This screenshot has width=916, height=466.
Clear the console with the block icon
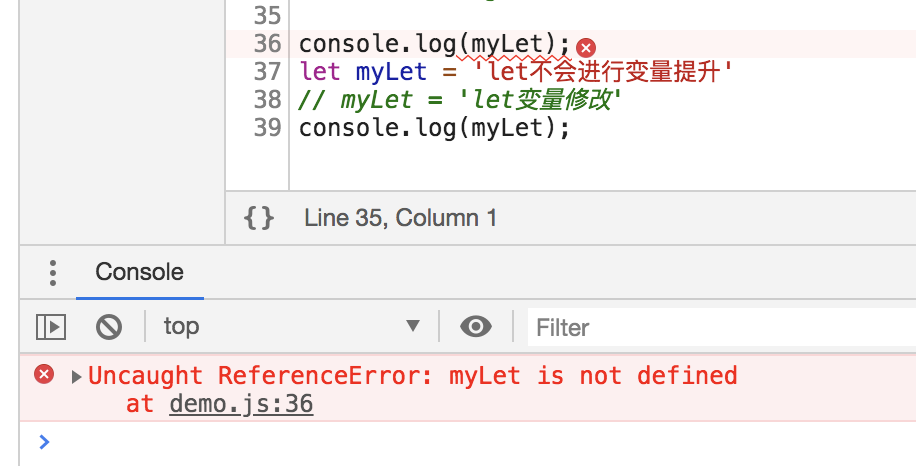click(x=108, y=326)
